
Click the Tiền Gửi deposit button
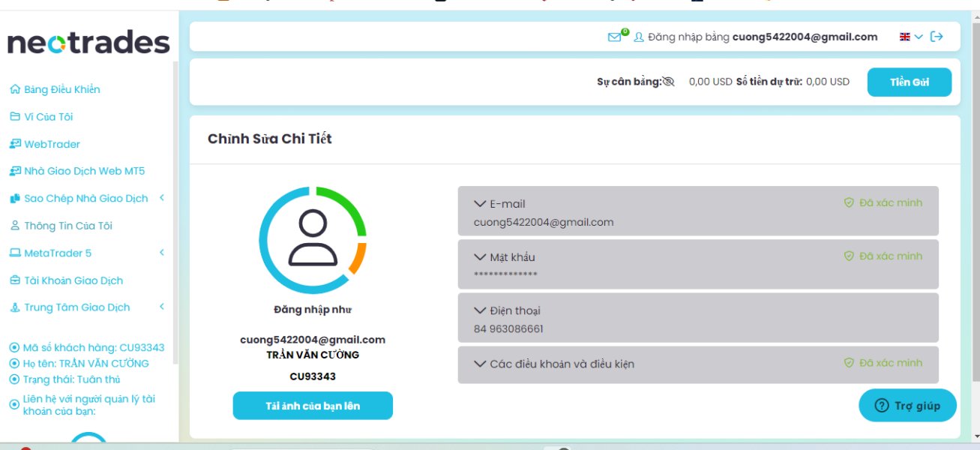[x=910, y=82]
